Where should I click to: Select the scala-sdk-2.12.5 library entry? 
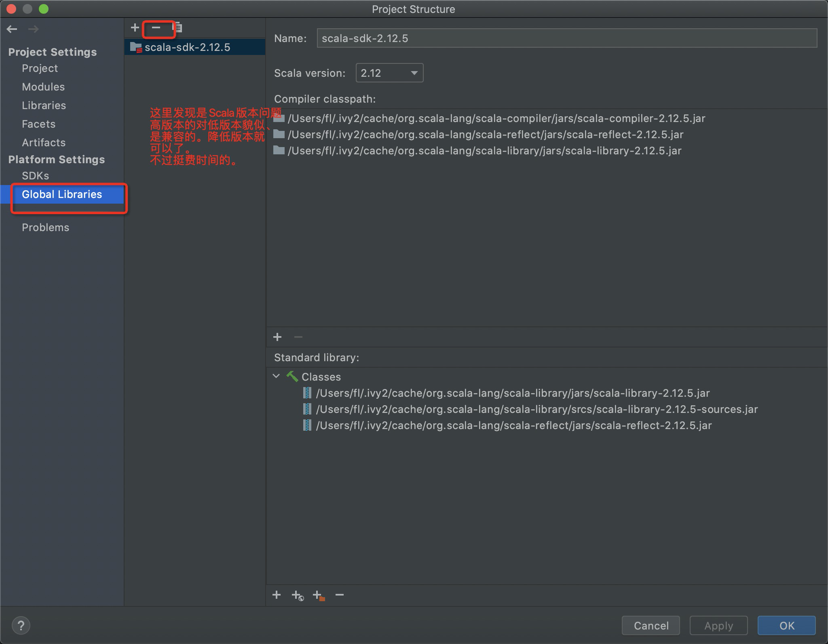point(187,47)
